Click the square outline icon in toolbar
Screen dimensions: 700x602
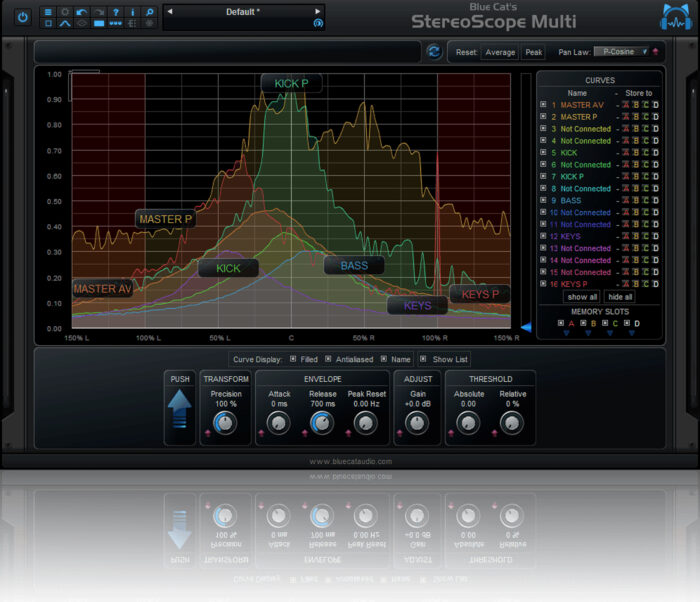(x=48, y=23)
